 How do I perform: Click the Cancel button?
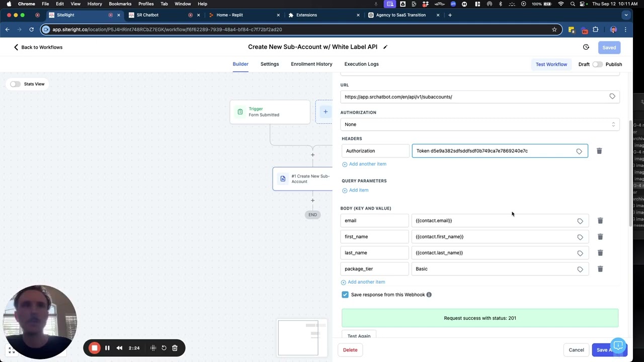[x=576, y=350]
